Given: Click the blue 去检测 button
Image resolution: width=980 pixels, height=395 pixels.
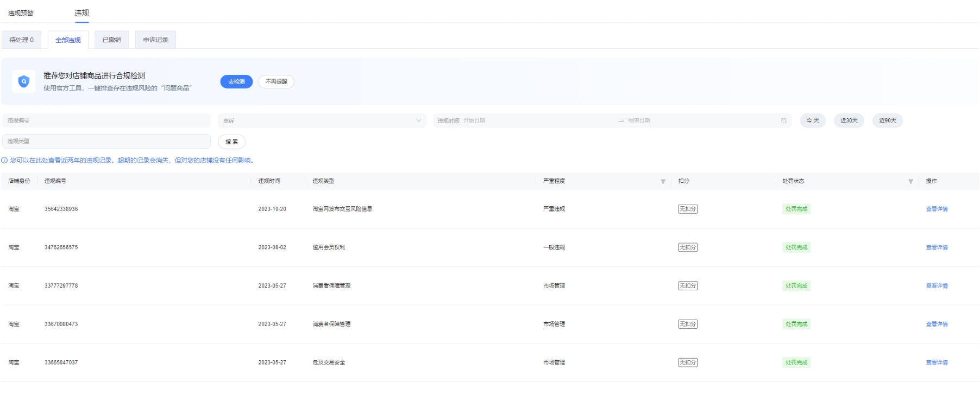Looking at the screenshot, I should click(x=236, y=81).
